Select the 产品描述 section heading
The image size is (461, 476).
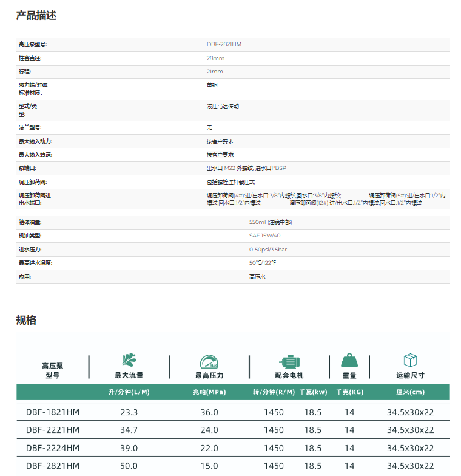coord(36,16)
